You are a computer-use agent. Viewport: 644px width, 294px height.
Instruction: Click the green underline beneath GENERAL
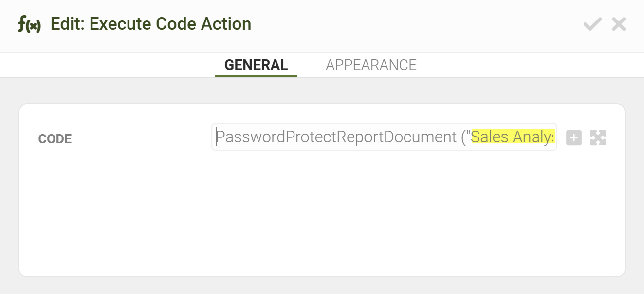pyautogui.click(x=256, y=76)
